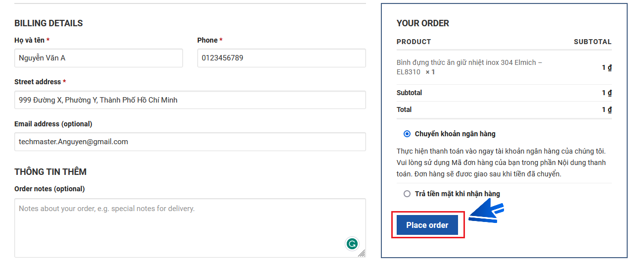Click the resize handle of the Order notes box
This screenshot has height=273, width=644.
pos(362,254)
